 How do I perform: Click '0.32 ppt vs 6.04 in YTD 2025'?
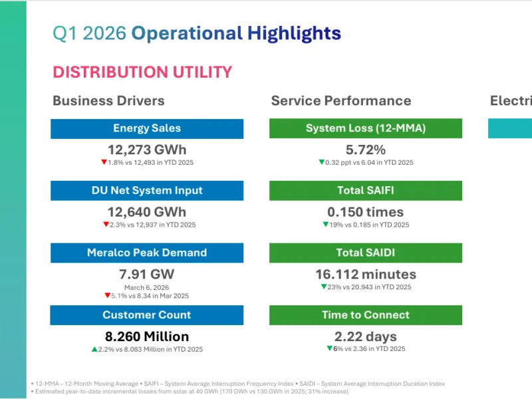369,162
